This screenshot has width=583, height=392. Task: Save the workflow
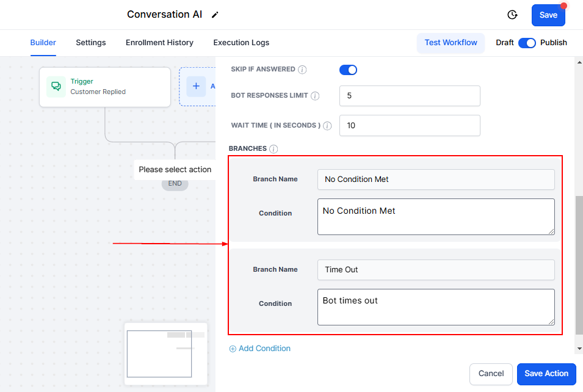point(548,15)
